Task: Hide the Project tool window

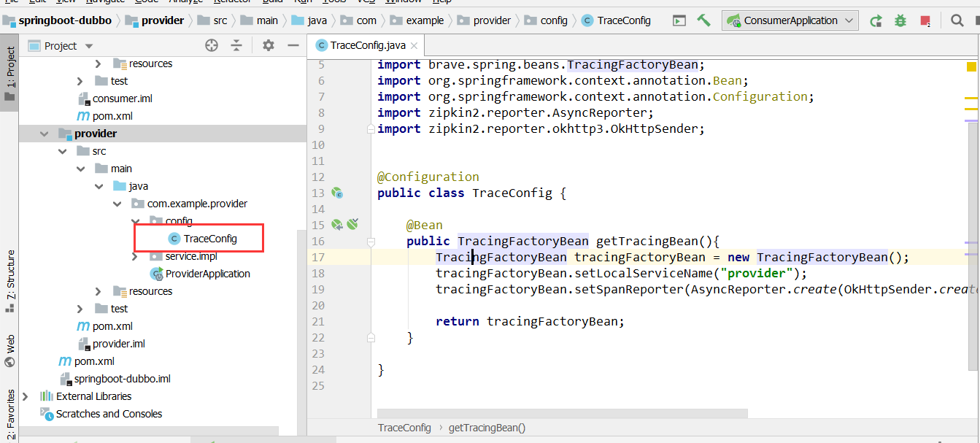Action: 293,45
